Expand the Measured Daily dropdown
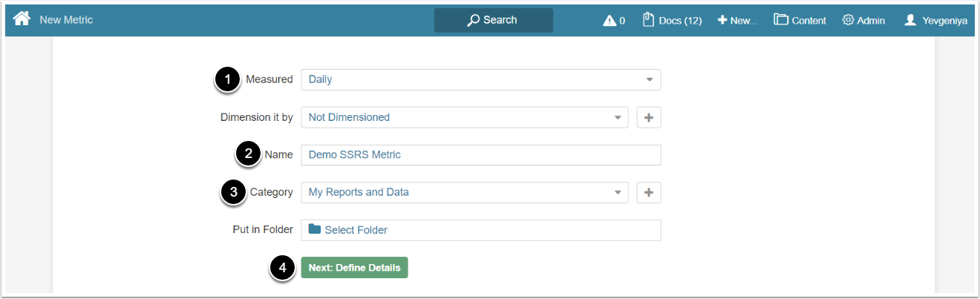Viewport: 980px width, 299px height. tap(649, 79)
